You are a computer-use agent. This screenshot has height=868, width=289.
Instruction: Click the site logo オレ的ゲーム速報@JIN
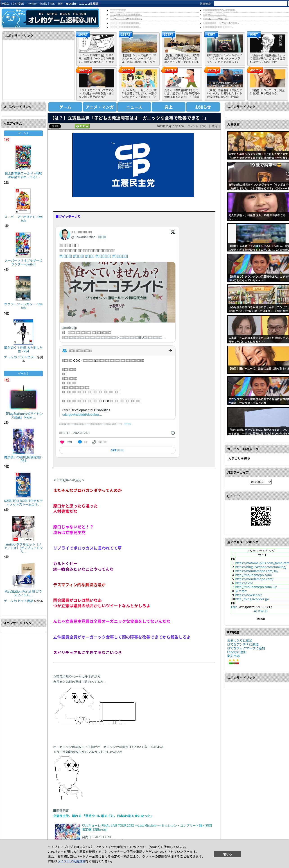point(51,18)
